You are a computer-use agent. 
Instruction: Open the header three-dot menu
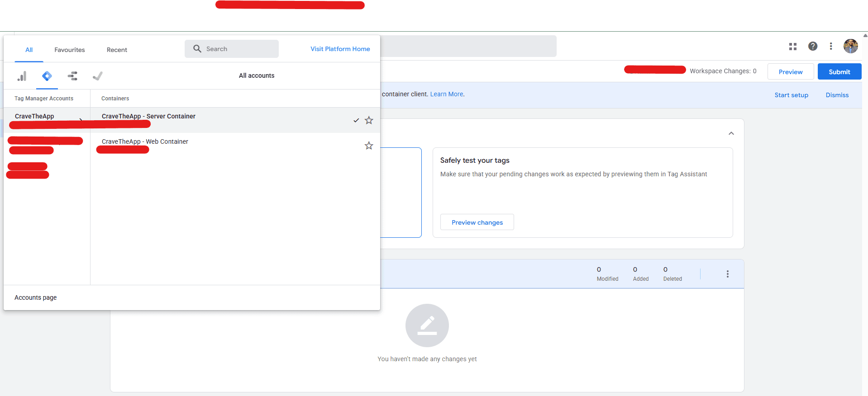[831, 46]
